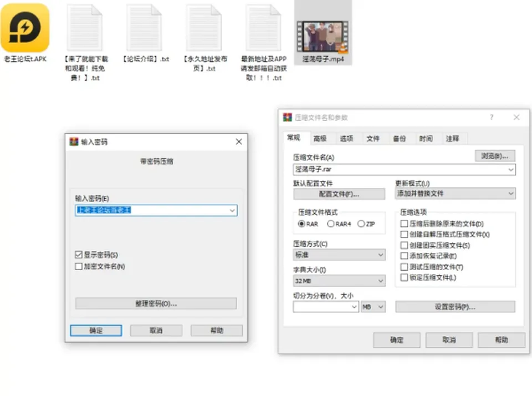The image size is (532, 396).
Task: Switch to the 时间 tab
Action: pos(426,138)
